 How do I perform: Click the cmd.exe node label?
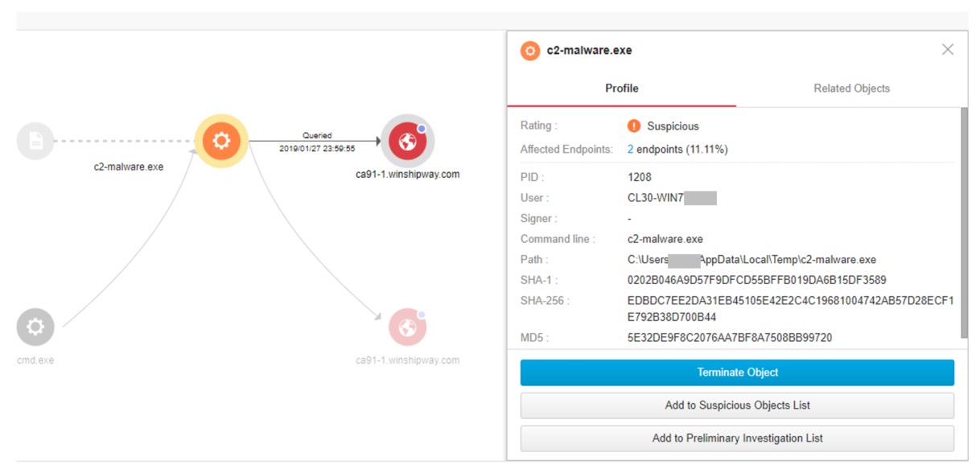point(35,360)
